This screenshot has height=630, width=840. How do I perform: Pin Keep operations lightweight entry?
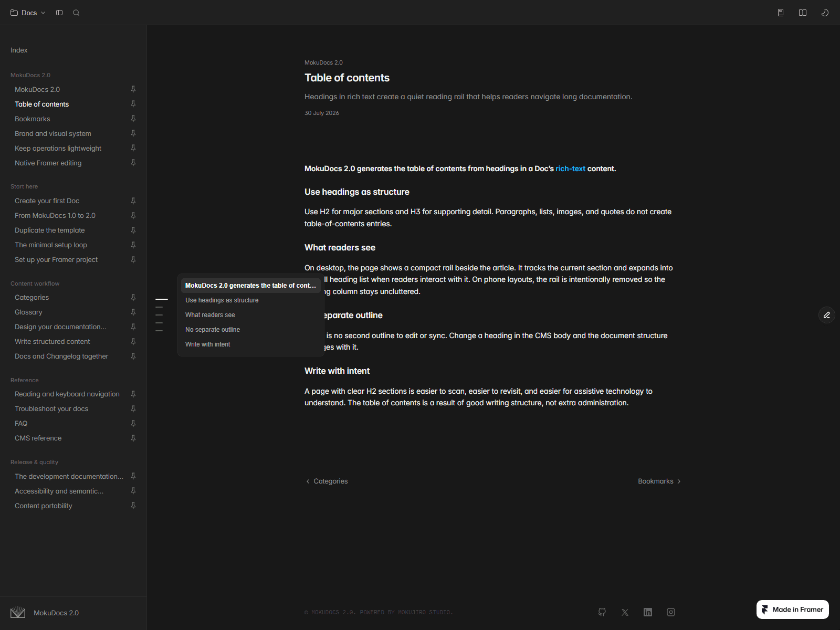point(133,148)
